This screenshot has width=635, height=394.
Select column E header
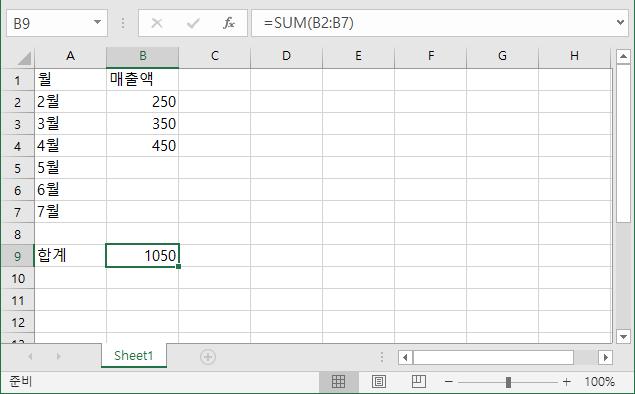click(x=358, y=56)
